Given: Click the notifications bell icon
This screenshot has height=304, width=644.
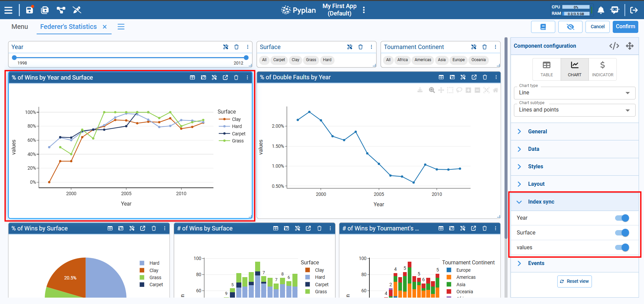Looking at the screenshot, I should coord(601,10).
